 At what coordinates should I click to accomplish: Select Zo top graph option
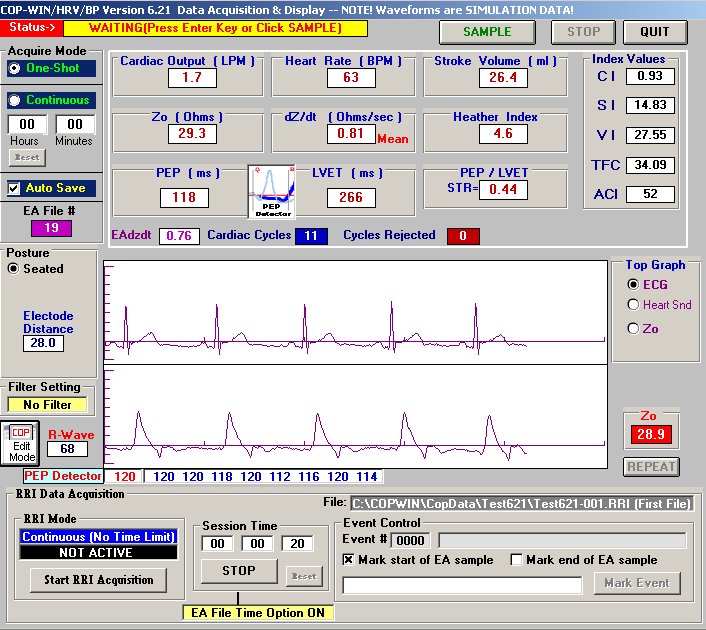point(633,328)
